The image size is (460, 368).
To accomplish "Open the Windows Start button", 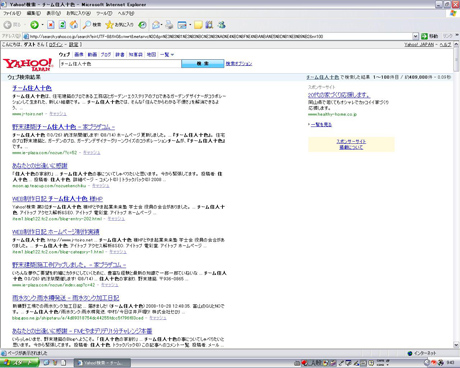I will pos(19,363).
